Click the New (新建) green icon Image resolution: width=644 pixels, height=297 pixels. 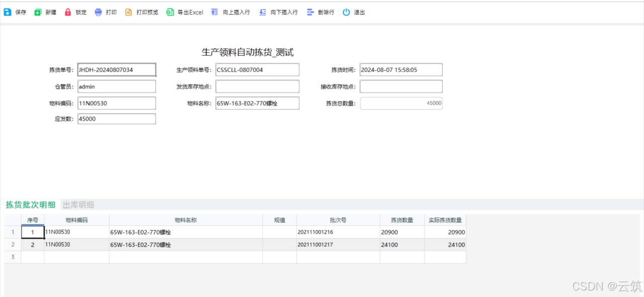pos(38,13)
